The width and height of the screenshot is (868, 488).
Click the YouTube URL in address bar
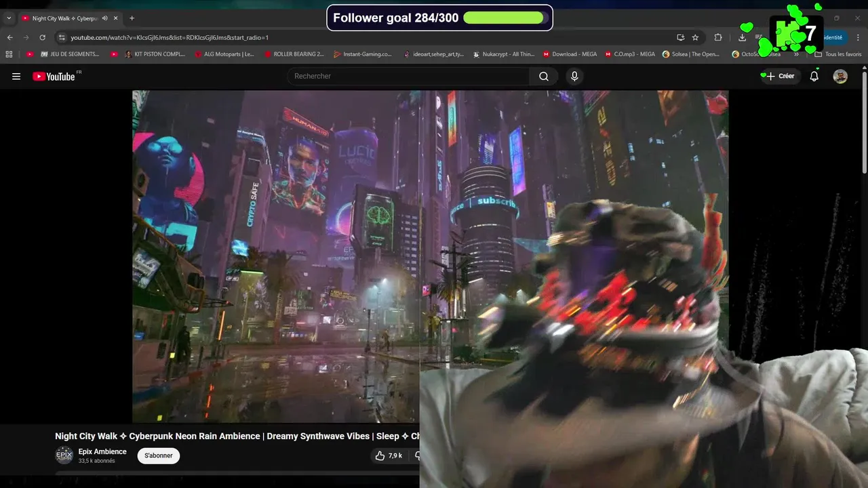pyautogui.click(x=170, y=38)
